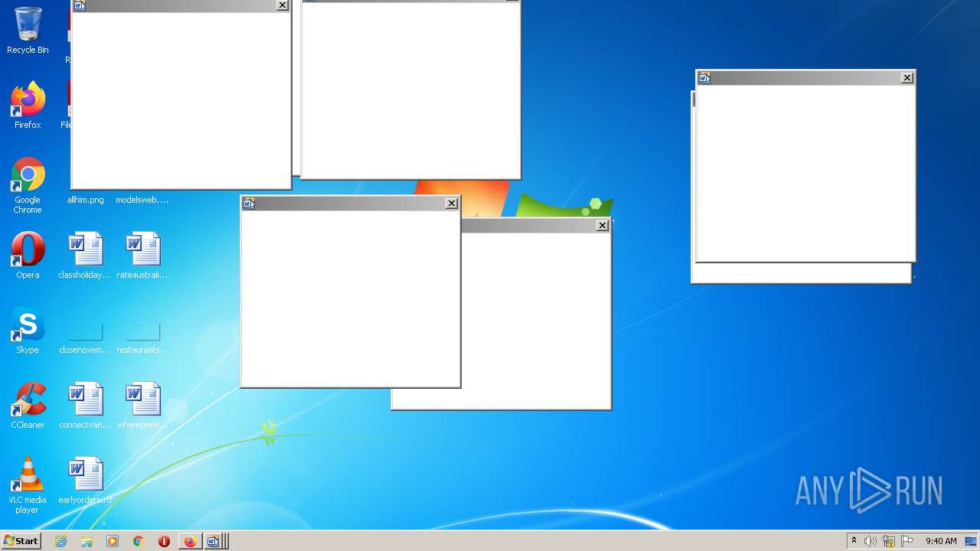
Task: Open the network status tray icon
Action: point(889,541)
